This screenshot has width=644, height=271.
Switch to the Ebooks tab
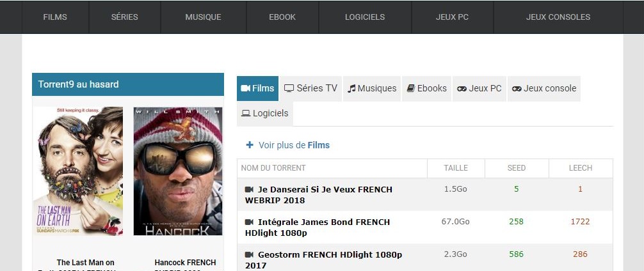click(427, 89)
